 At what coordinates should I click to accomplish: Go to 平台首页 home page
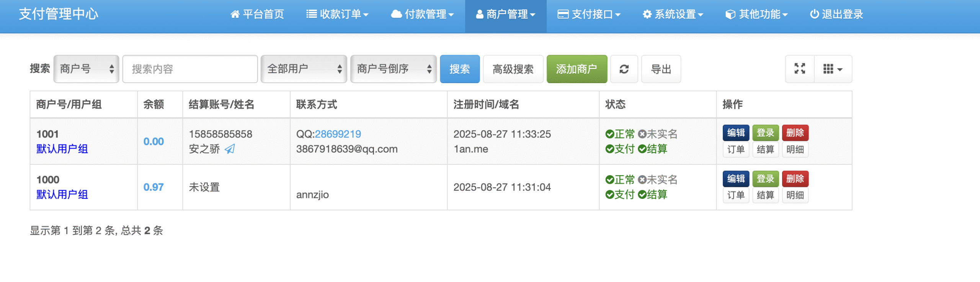coord(257,15)
